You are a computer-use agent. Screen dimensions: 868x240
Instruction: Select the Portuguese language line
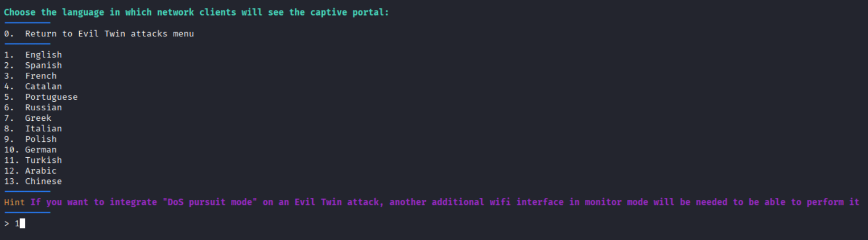51,97
